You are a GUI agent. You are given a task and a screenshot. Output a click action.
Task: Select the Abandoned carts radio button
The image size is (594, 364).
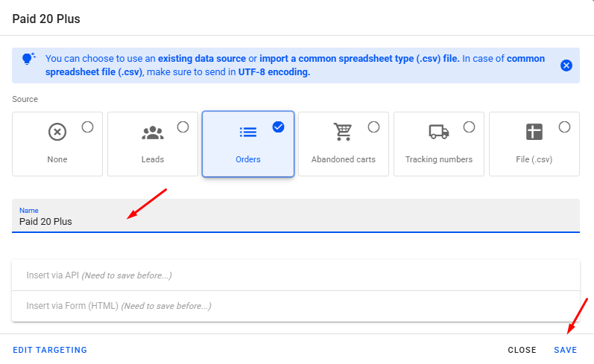click(373, 127)
